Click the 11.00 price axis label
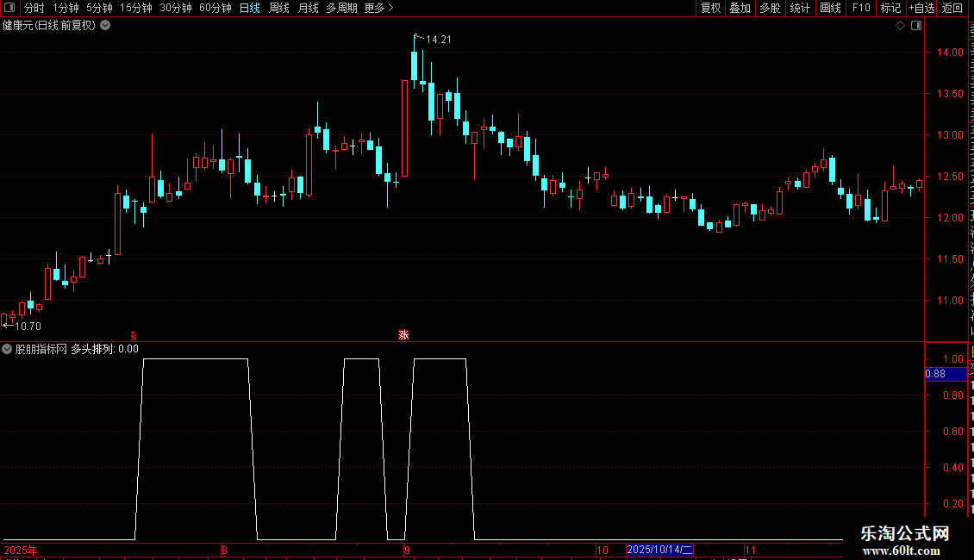974x560 pixels. point(950,301)
